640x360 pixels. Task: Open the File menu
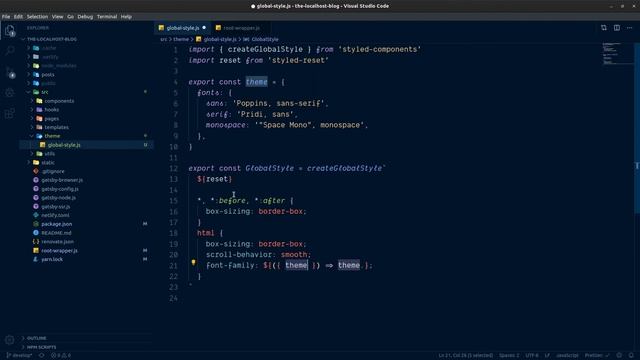(6, 17)
